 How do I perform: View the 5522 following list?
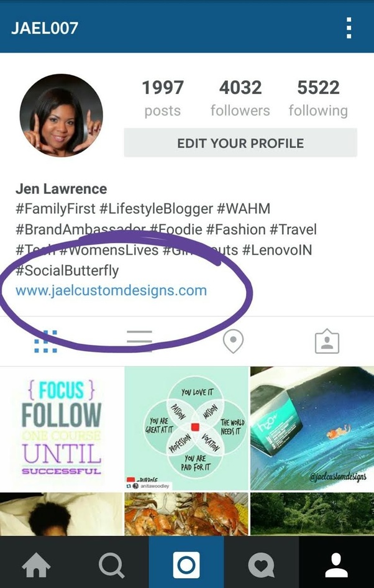[318, 98]
